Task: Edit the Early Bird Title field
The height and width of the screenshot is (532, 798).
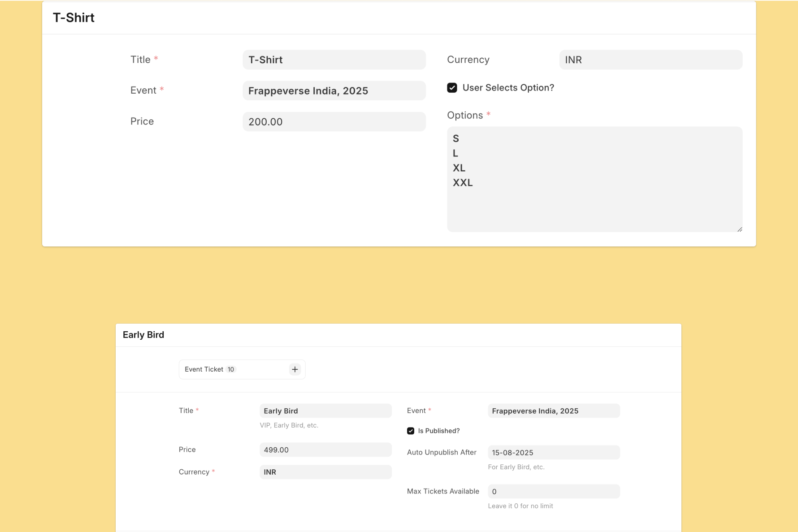Action: [x=325, y=411]
